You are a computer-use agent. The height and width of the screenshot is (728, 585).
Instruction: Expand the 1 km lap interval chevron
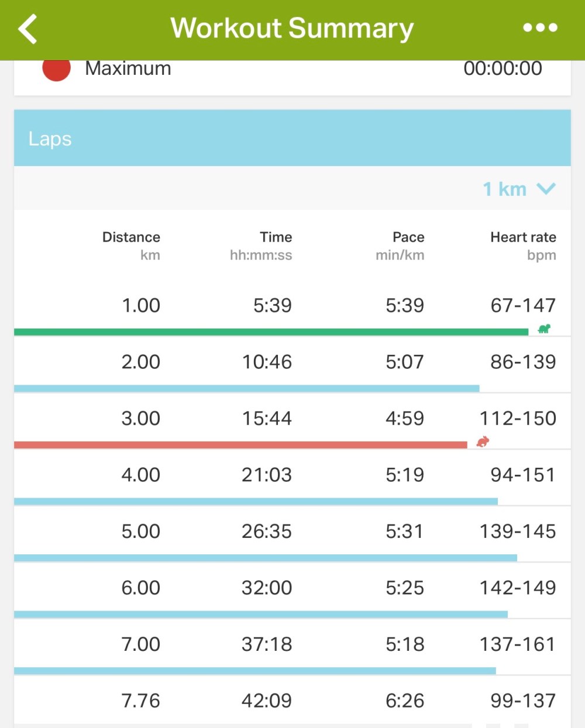[546, 189]
